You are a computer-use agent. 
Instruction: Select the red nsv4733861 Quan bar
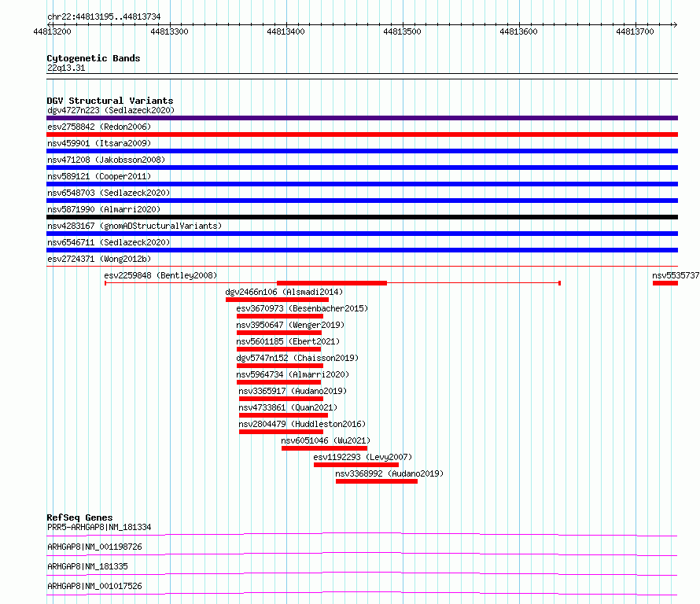[x=283, y=415]
